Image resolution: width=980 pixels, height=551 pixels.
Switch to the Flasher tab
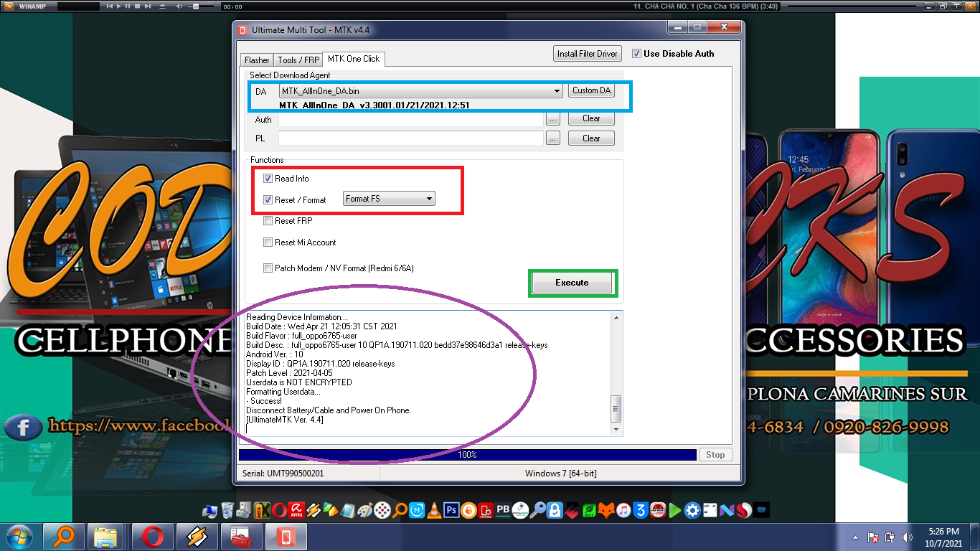pyautogui.click(x=257, y=60)
